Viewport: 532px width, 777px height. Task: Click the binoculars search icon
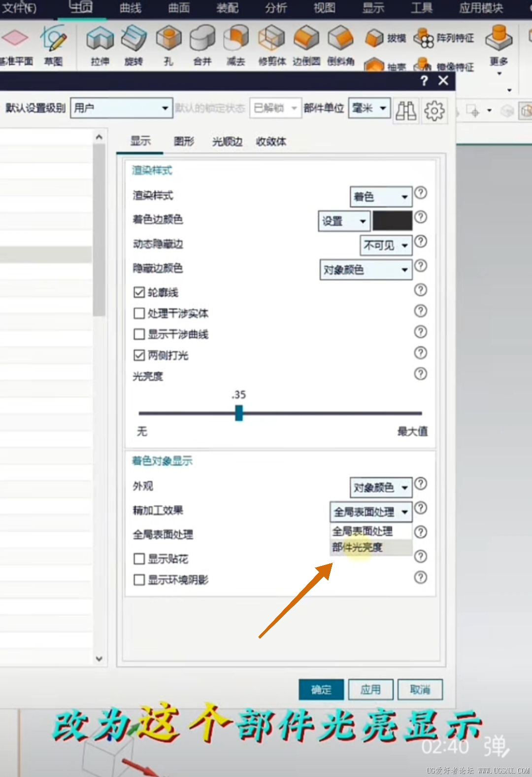coord(406,110)
